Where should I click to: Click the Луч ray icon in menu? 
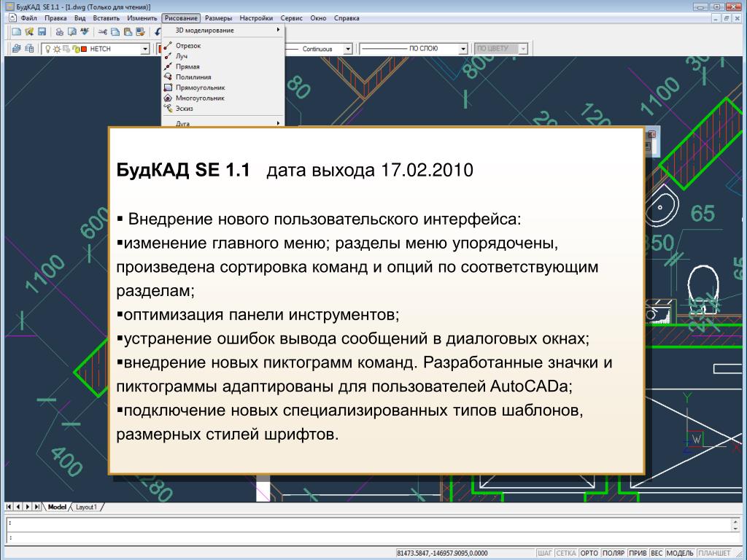pos(168,56)
